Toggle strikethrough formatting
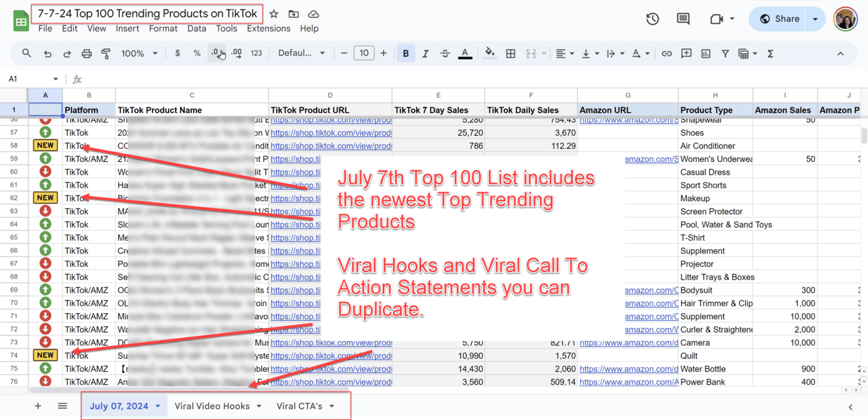Image resolution: width=868 pixels, height=420 pixels. (x=445, y=54)
